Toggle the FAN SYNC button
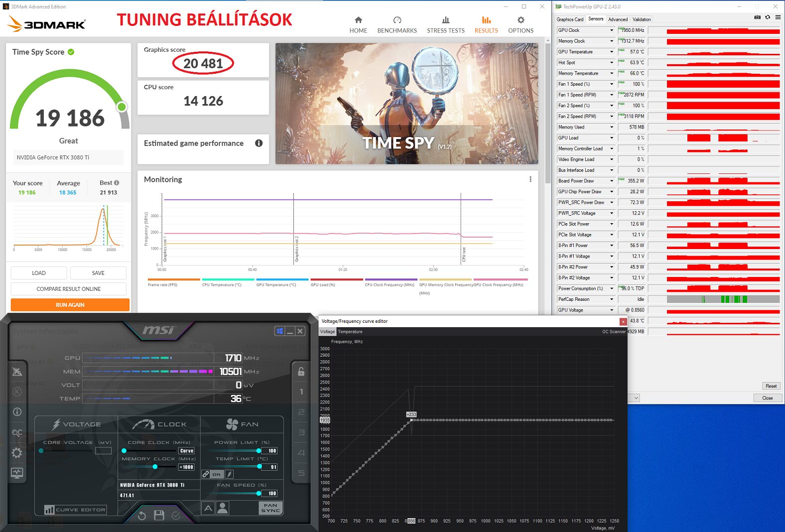Screen dimensions: 785x532 270,508
